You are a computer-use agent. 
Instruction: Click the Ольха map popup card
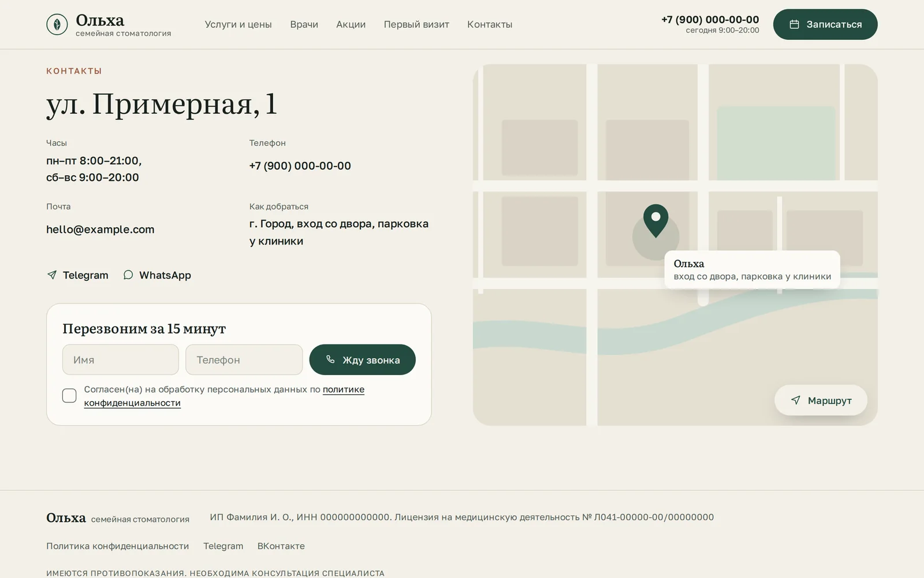click(752, 269)
